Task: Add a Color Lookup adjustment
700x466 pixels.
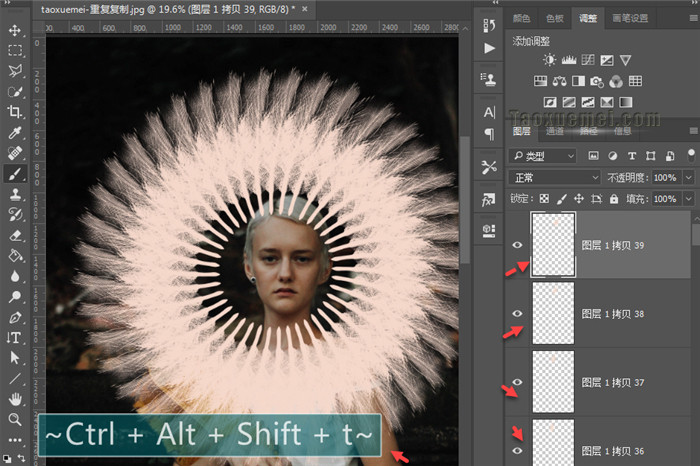Action: 635,81
